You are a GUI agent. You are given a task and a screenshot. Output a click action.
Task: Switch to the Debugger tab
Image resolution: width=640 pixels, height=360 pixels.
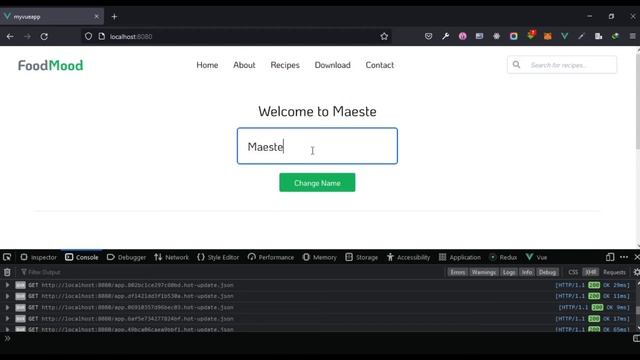(x=126, y=257)
